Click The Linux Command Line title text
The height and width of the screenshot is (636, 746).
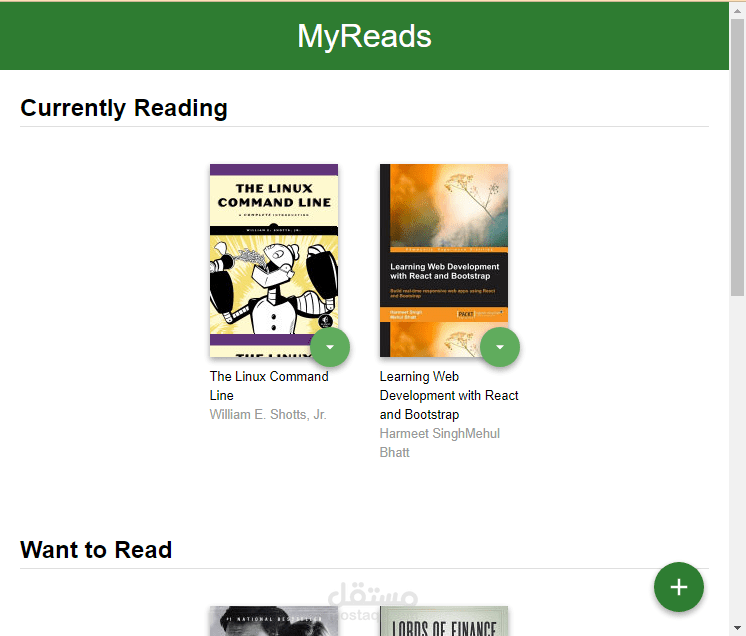269,386
